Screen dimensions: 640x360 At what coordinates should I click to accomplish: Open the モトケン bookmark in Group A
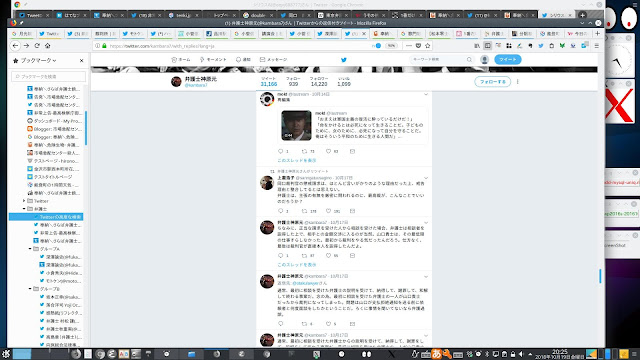click(x=60, y=281)
